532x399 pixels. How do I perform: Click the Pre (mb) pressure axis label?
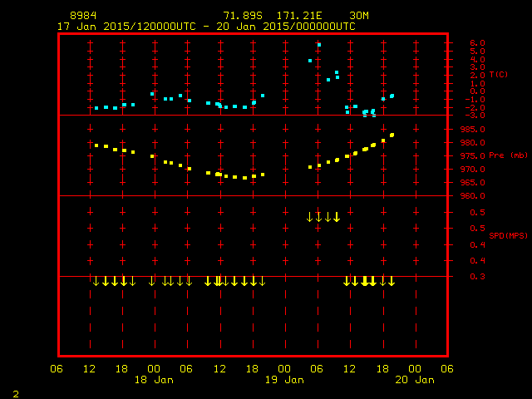(508, 155)
